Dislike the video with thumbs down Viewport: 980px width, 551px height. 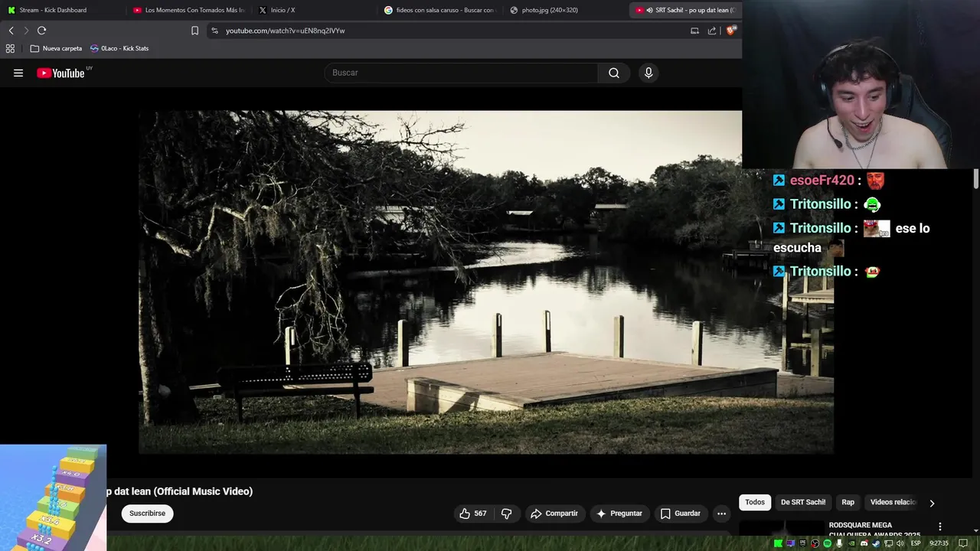[506, 514]
